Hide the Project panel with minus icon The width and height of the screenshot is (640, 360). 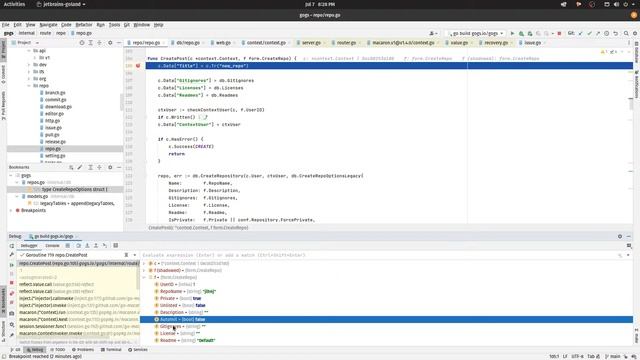119,43
